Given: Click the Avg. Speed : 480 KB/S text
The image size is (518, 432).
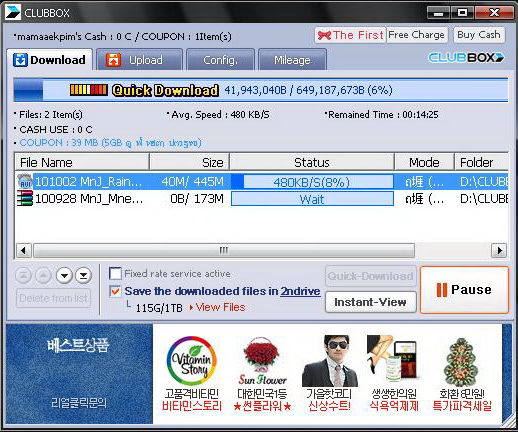Looking at the screenshot, I should click(218, 115).
